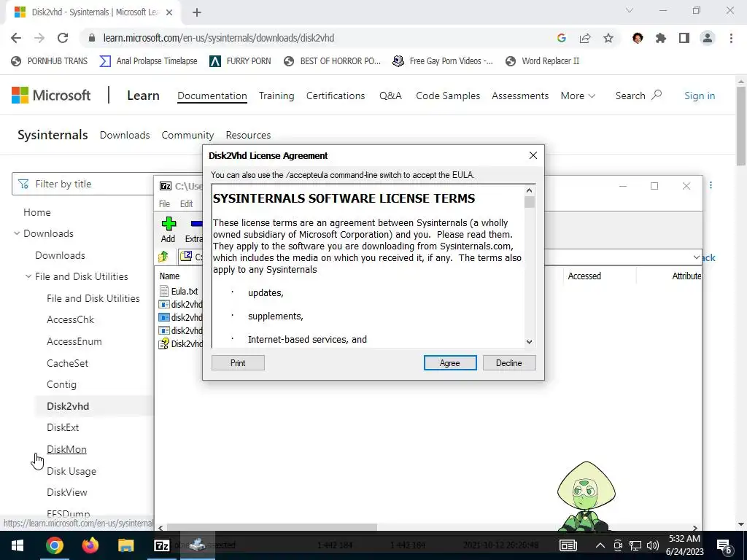Click the Microsoft logo
Screen dimensions: 747x560
point(51,96)
